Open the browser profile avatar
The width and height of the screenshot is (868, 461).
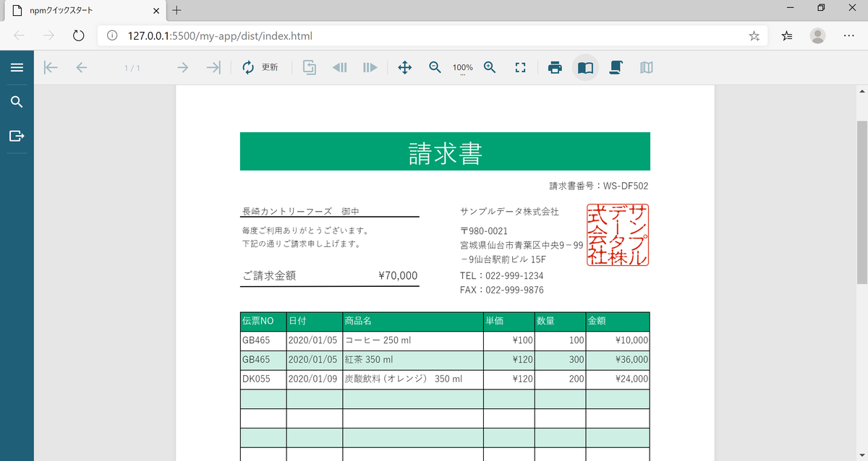(818, 35)
